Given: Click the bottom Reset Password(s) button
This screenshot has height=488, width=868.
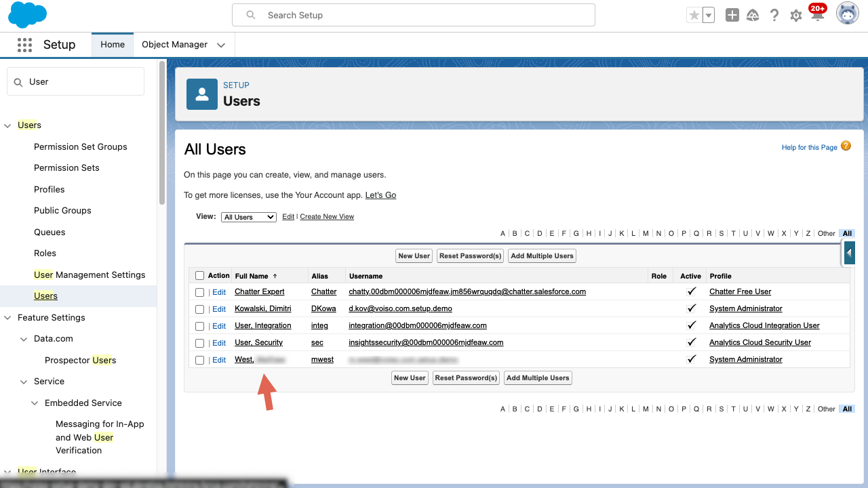Looking at the screenshot, I should coord(466,378).
